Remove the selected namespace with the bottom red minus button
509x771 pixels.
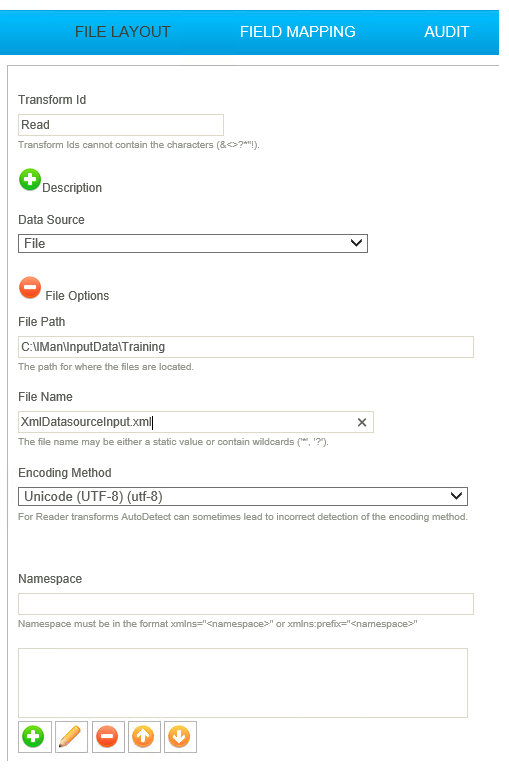108,737
